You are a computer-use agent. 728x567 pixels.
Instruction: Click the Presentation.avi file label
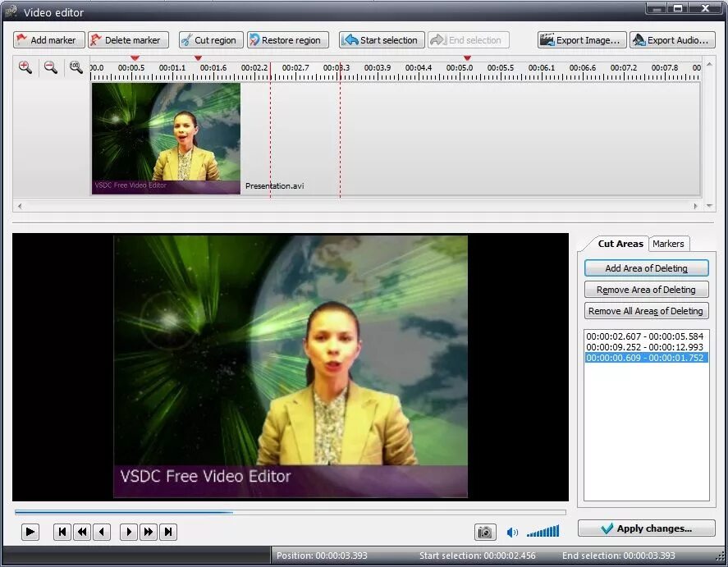274,186
